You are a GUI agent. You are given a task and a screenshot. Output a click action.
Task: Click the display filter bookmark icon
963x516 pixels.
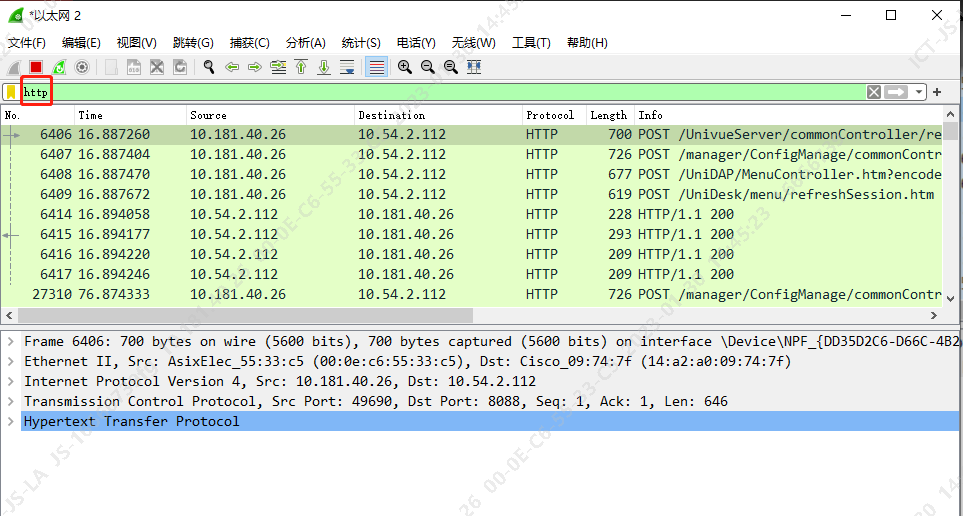click(x=11, y=92)
